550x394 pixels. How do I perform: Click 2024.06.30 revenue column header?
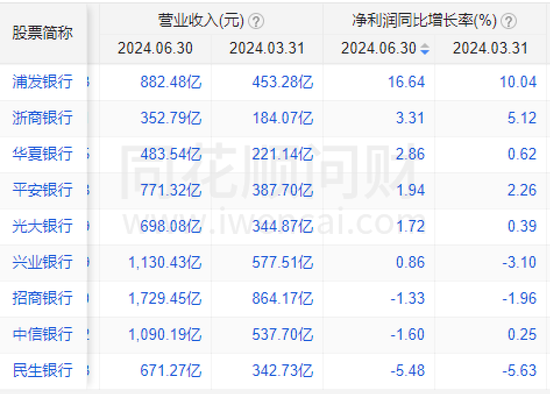click(155, 48)
